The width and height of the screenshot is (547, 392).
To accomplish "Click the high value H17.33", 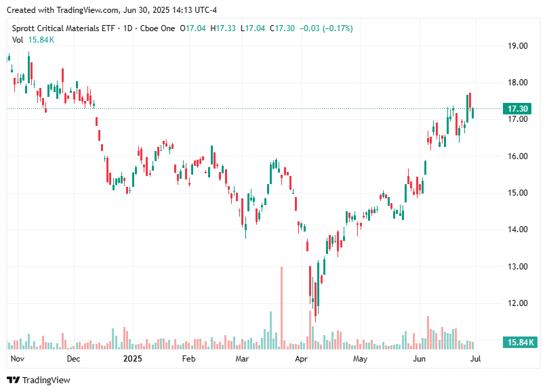I will (x=222, y=28).
